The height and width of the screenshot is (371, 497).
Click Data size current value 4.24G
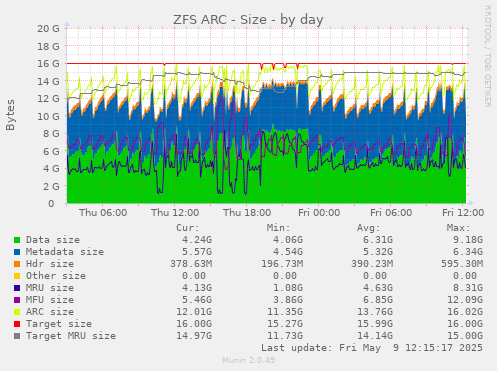coord(197,240)
